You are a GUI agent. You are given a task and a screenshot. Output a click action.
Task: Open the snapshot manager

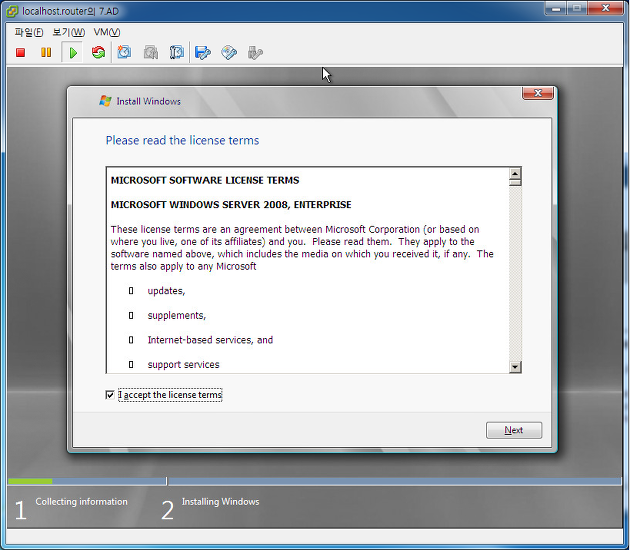click(x=177, y=52)
